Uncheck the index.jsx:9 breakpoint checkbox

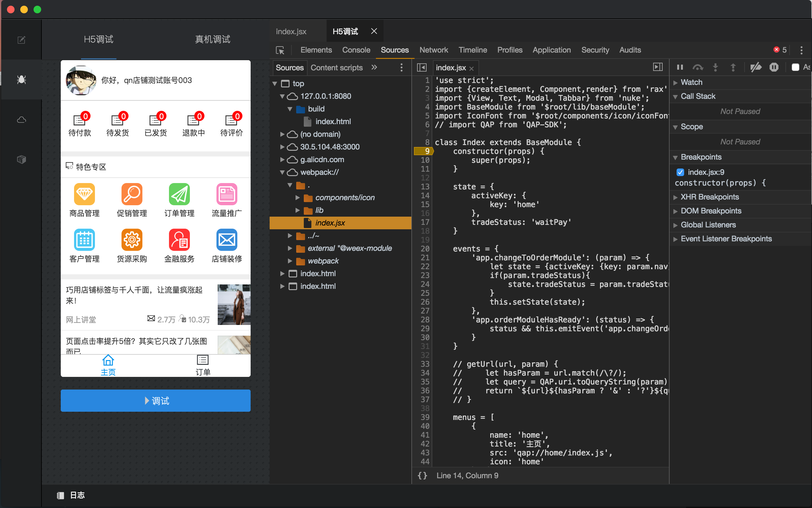coord(680,172)
